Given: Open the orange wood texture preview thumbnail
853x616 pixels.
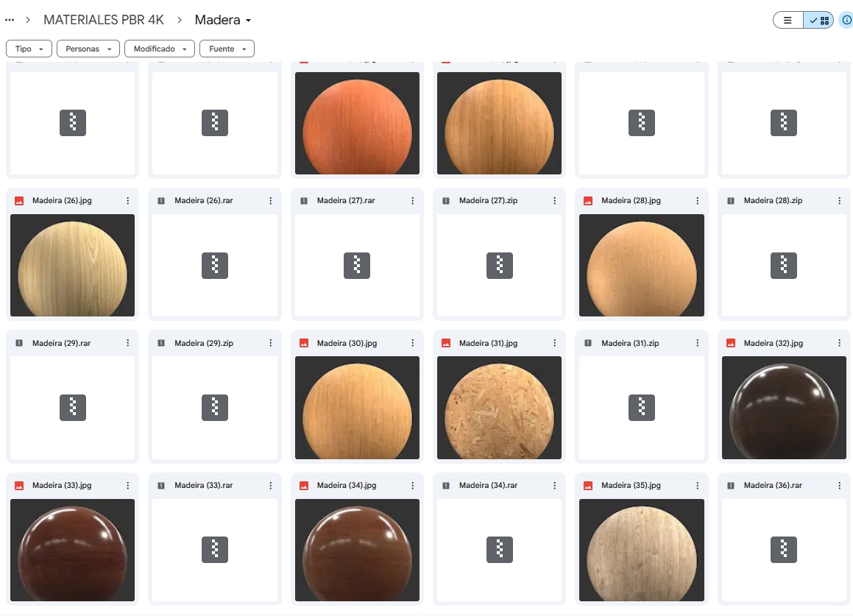Looking at the screenshot, I should [357, 123].
